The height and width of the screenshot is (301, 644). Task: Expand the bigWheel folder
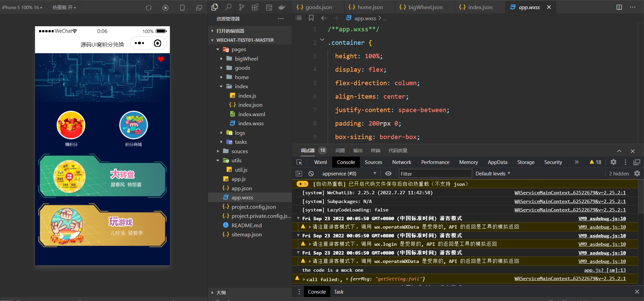[246, 59]
